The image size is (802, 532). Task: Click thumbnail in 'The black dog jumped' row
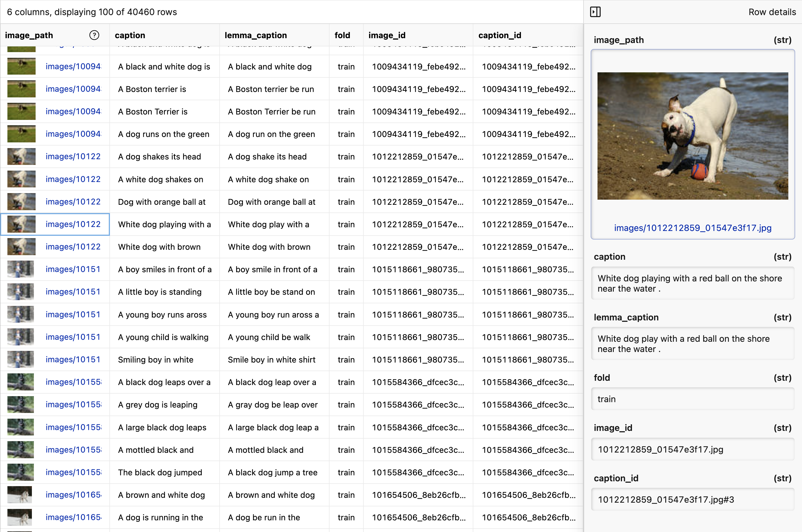21,472
